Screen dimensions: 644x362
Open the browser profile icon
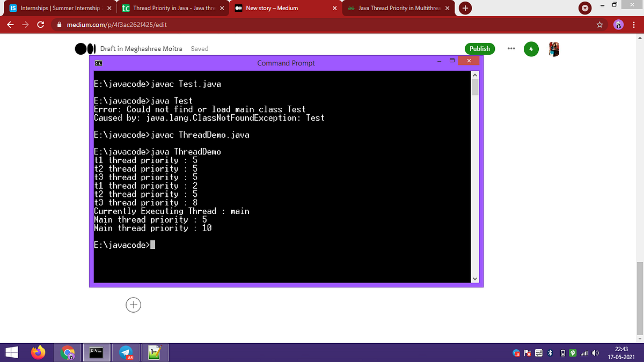tap(618, 25)
